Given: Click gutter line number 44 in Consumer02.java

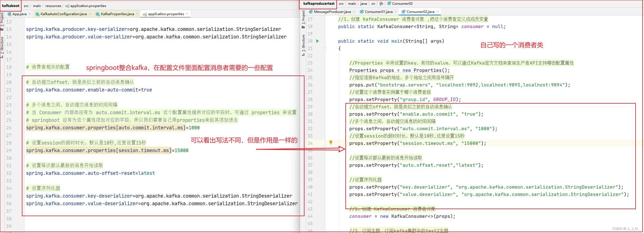Looking at the screenshot, I should [310, 216].
